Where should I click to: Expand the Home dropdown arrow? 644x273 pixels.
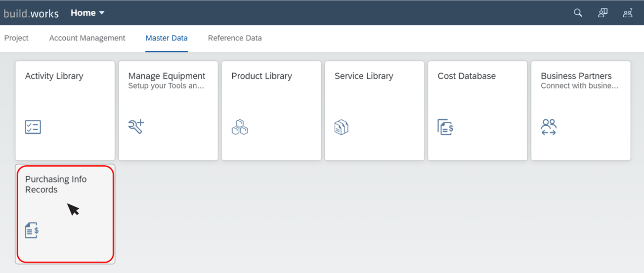pyautogui.click(x=102, y=13)
